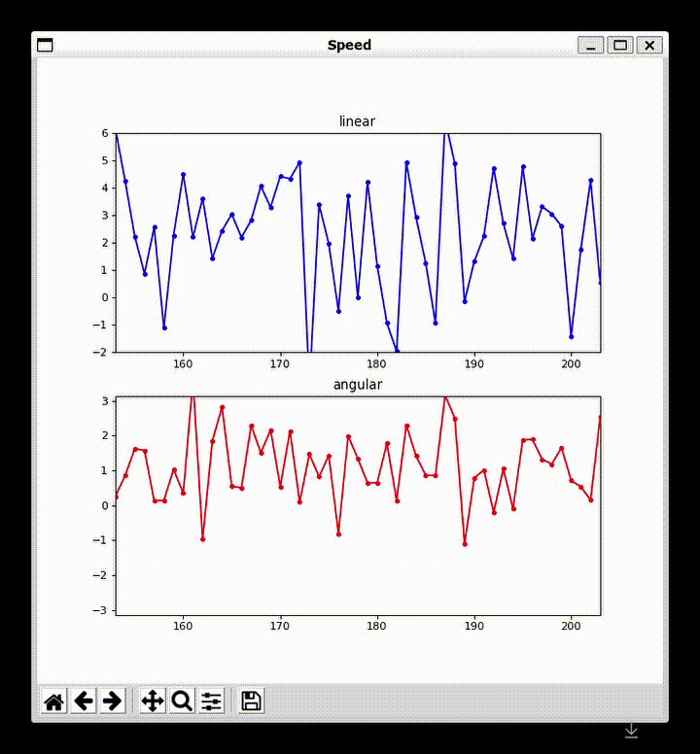The height and width of the screenshot is (754, 700).
Task: Click the −3 y-axis tick label on the angular plot
Action: pos(105,610)
